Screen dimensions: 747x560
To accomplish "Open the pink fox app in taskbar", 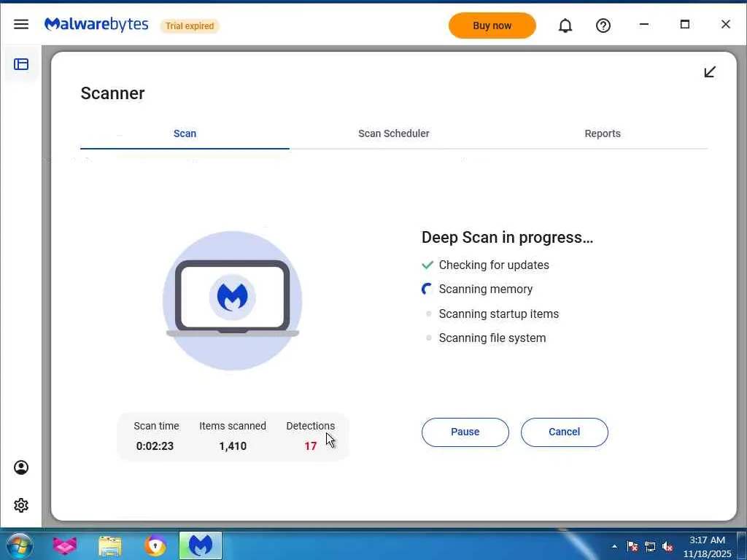I will point(65,545).
